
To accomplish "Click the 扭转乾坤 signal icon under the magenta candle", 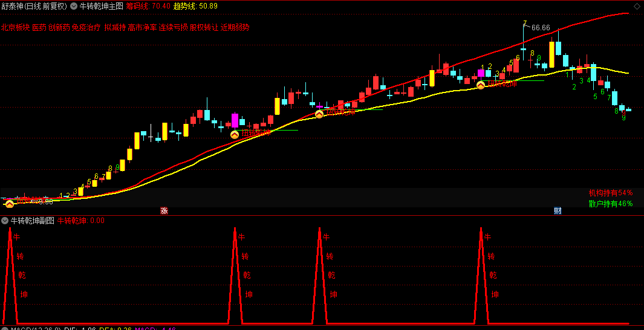I will 235,134.
